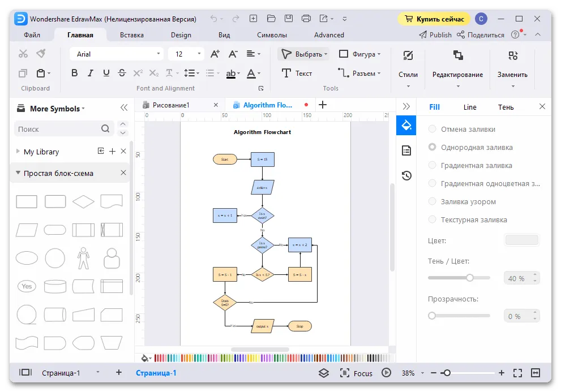This screenshot has width=561, height=392.
Task: Click the Cut scissors icon
Action: pyautogui.click(x=23, y=54)
